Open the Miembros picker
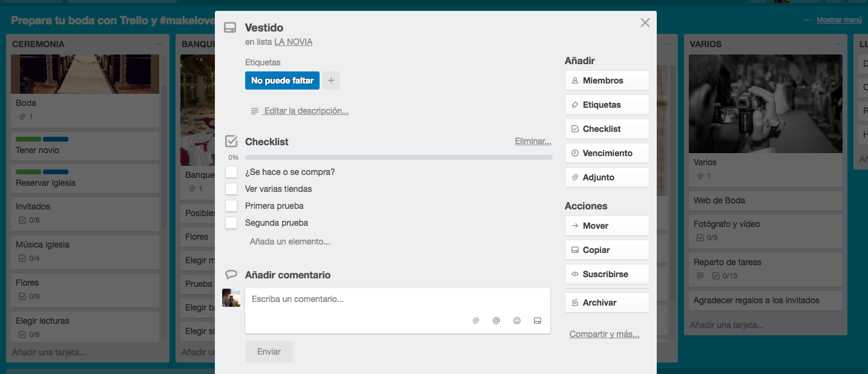The image size is (868, 374). coord(607,80)
